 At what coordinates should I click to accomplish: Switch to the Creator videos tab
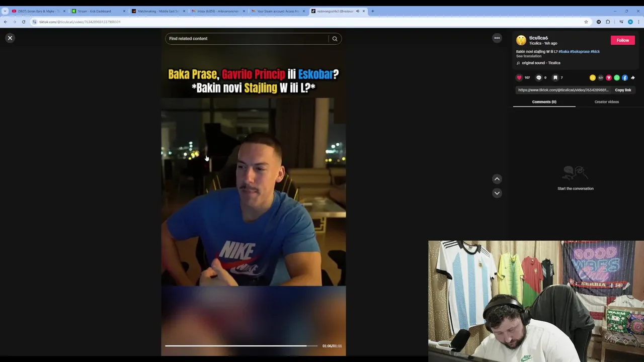(x=606, y=102)
